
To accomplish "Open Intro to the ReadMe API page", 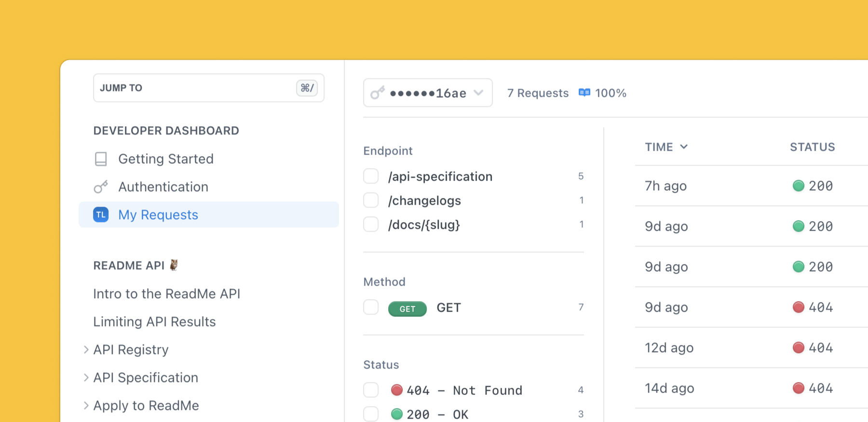I will click(167, 294).
